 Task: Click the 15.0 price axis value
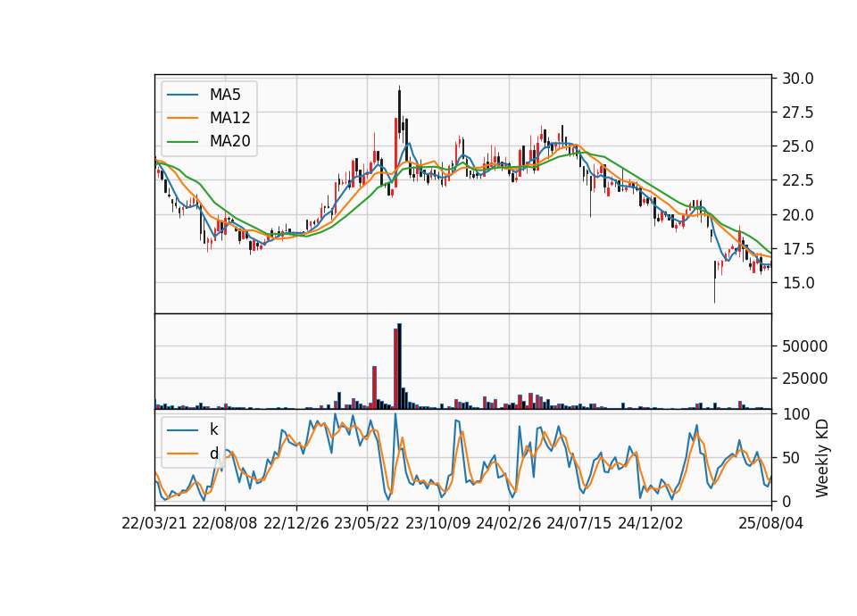coord(798,283)
